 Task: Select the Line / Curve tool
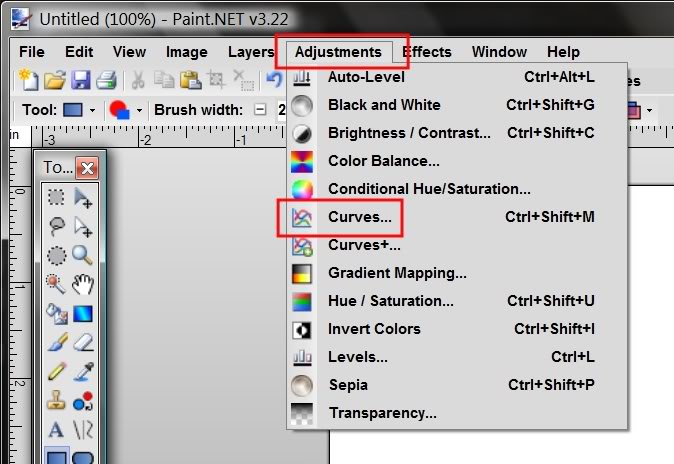[83, 429]
